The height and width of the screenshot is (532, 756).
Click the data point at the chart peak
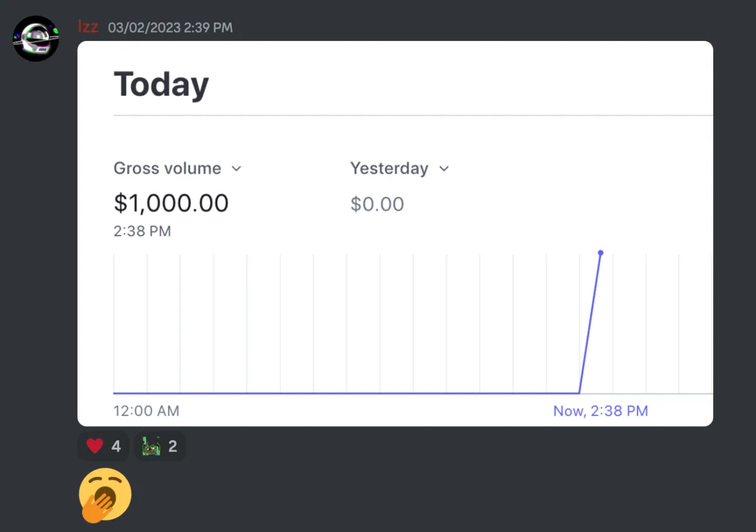coord(600,252)
